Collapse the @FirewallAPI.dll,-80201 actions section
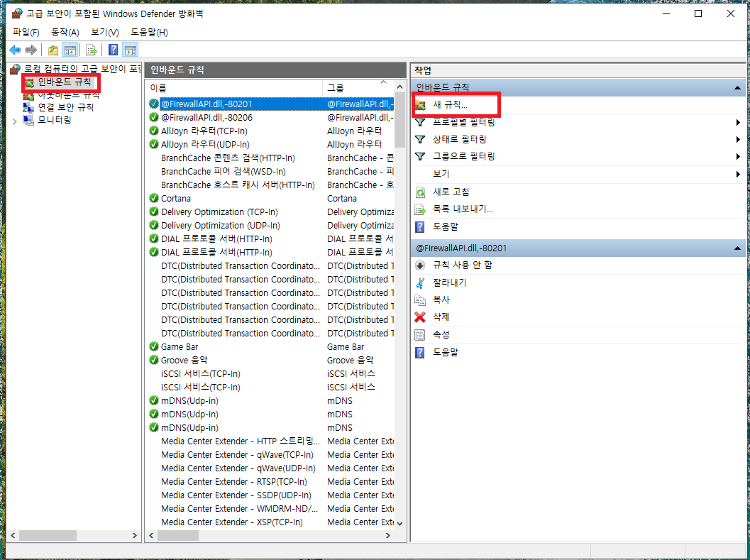Viewport: 750px width, 560px height. pos(737,248)
